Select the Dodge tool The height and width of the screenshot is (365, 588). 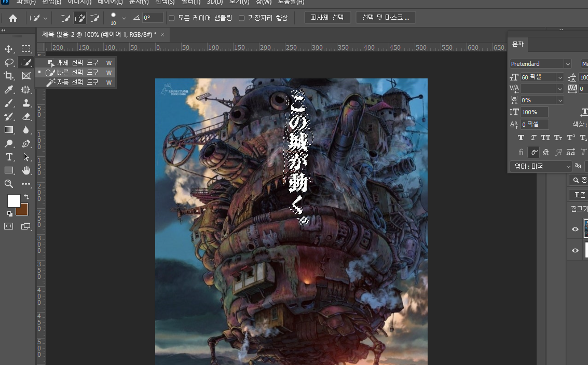coord(9,143)
